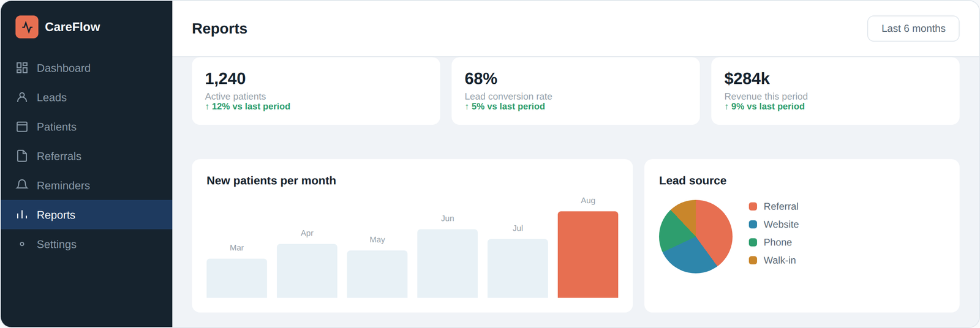The width and height of the screenshot is (980, 328).
Task: Click the Settings circle icon
Action: pos(22,244)
